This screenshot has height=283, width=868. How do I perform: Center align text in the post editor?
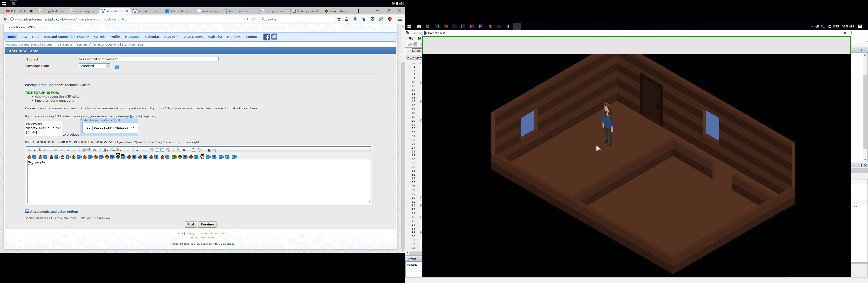click(x=62, y=150)
